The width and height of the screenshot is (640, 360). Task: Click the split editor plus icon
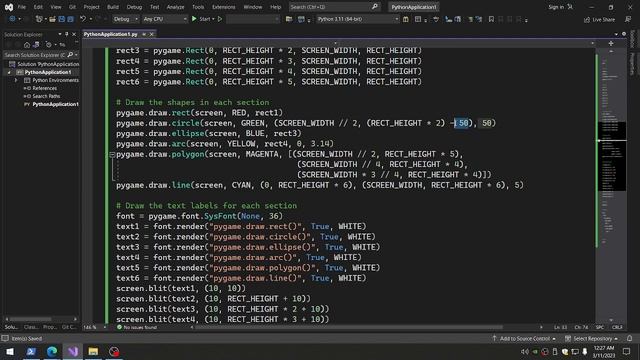(x=611, y=43)
